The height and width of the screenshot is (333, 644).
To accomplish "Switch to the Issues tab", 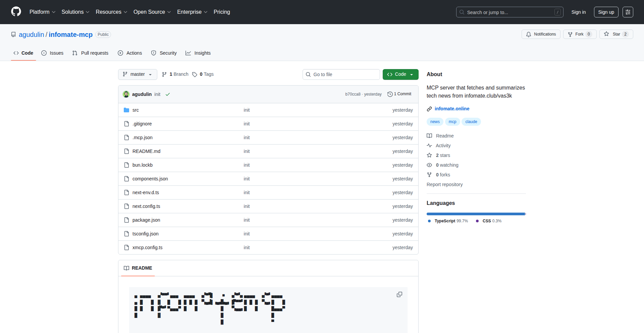I will pyautogui.click(x=52, y=53).
